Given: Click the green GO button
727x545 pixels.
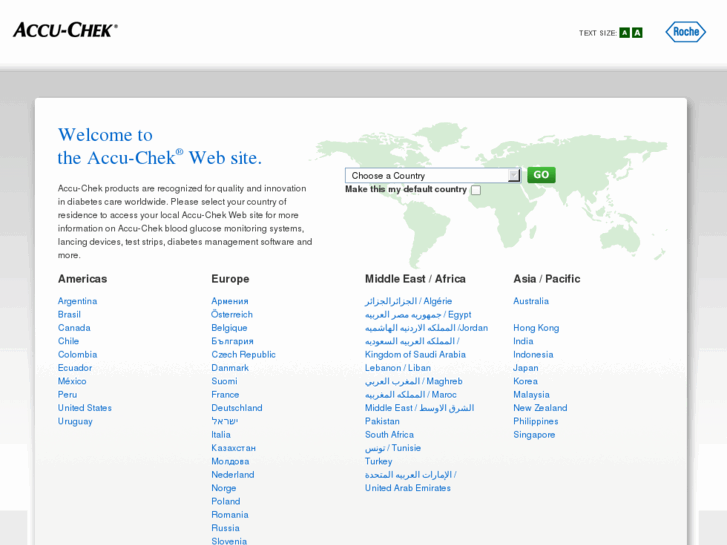Looking at the screenshot, I should [x=541, y=175].
